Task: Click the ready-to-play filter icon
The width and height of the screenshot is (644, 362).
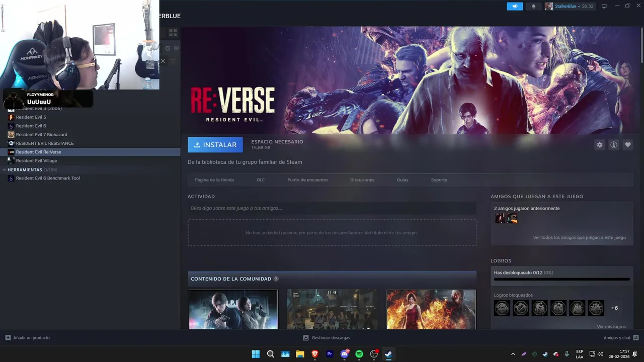Action: click(x=176, y=48)
